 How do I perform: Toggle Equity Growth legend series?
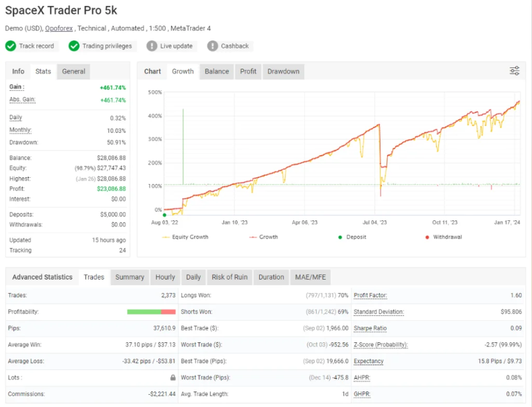coord(185,237)
